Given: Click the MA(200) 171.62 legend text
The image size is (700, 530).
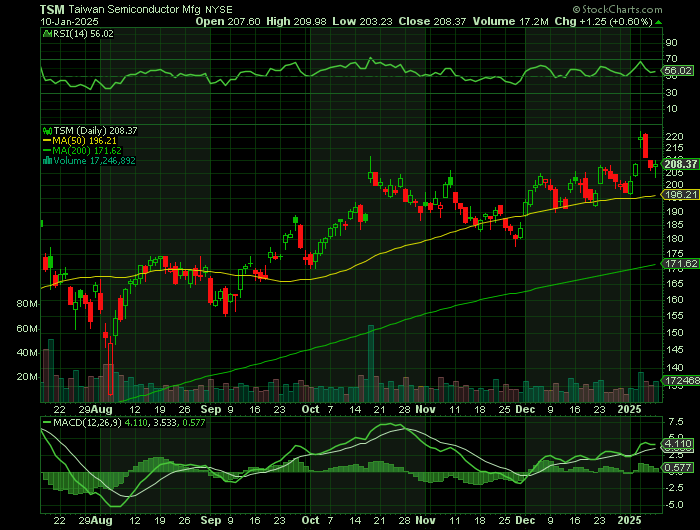Looking at the screenshot, I should coord(87,150).
